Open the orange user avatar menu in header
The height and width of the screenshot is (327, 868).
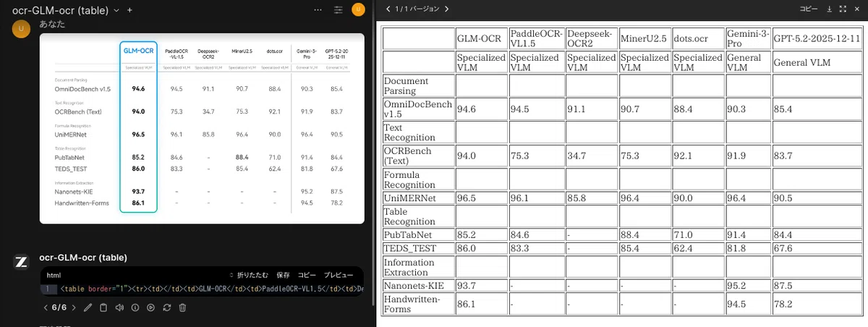[x=358, y=9]
